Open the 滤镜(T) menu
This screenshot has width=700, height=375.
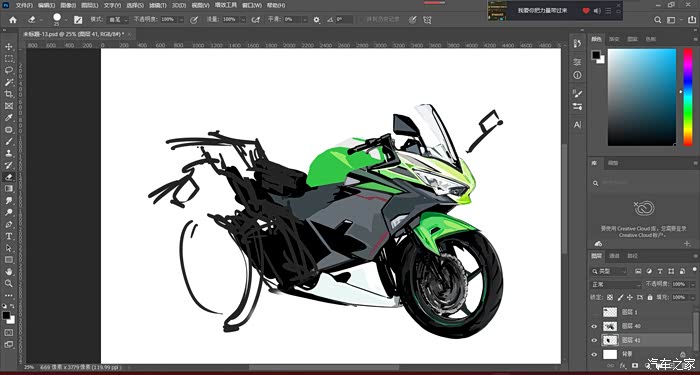pos(158,5)
